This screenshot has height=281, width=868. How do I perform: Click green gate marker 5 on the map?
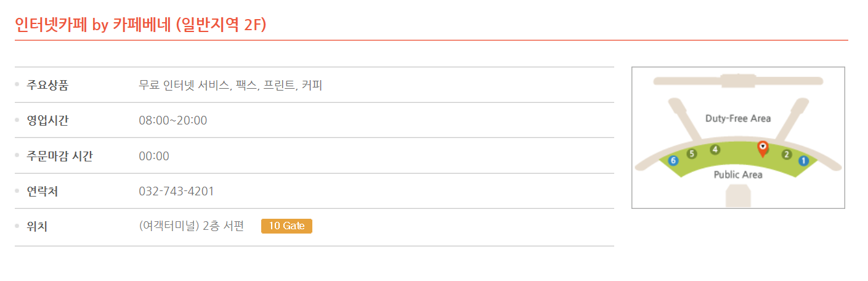point(691,154)
